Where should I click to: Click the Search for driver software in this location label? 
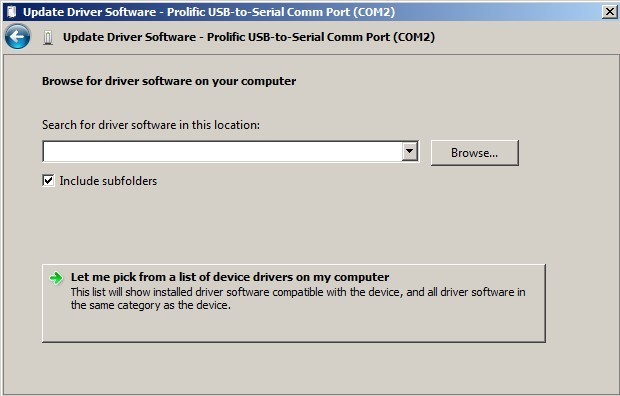(151, 125)
